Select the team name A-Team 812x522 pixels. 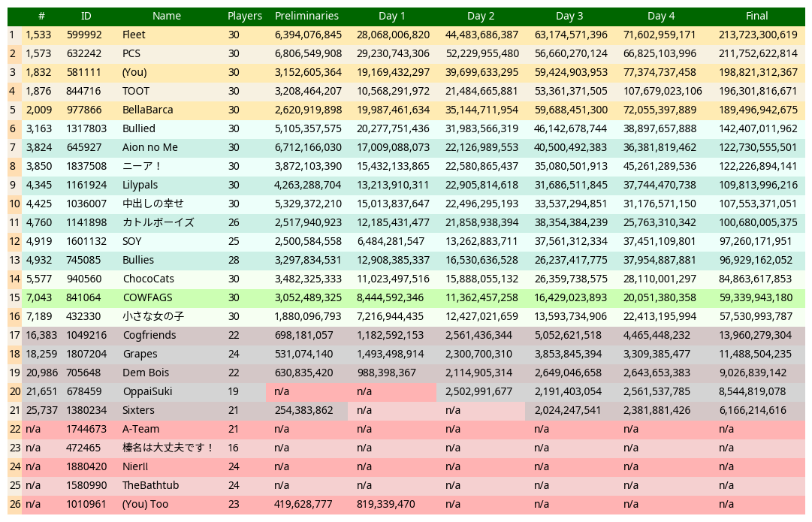pyautogui.click(x=141, y=429)
